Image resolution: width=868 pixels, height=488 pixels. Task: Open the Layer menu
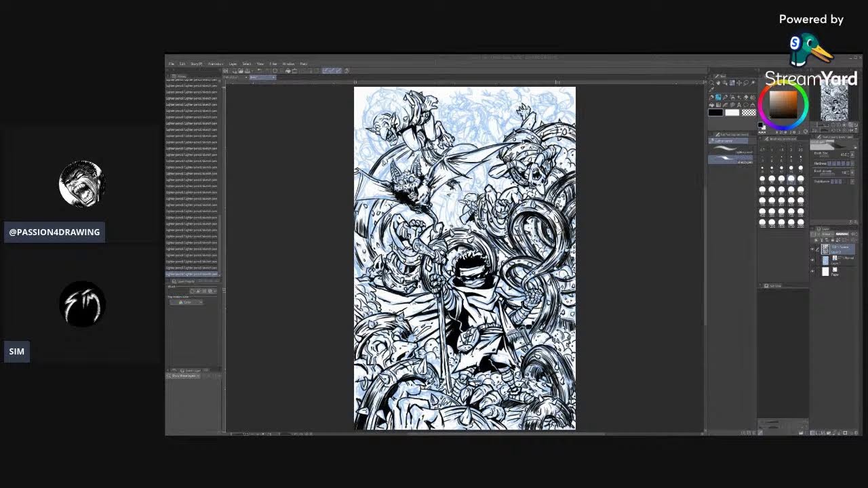233,64
